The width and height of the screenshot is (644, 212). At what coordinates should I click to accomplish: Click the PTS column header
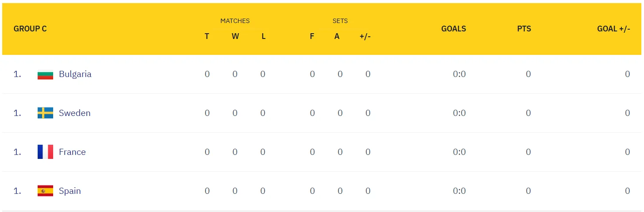point(524,29)
